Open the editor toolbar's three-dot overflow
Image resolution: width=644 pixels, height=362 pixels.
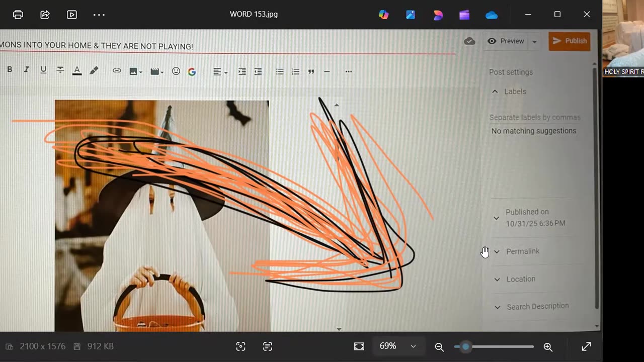[349, 72]
